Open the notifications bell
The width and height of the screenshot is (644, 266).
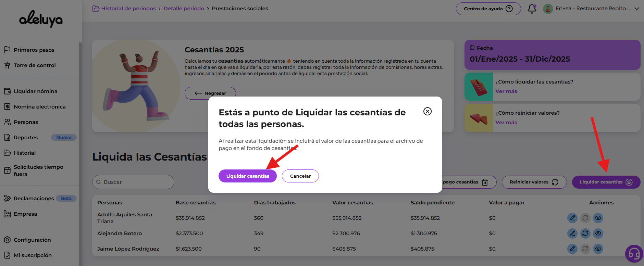pyautogui.click(x=532, y=9)
